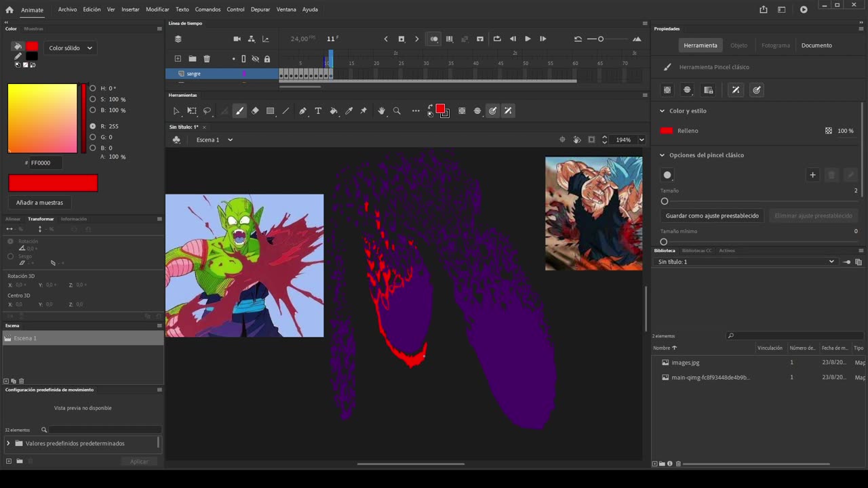Collapse Opciones del pincel clásico section
868x488 pixels.
click(663, 155)
